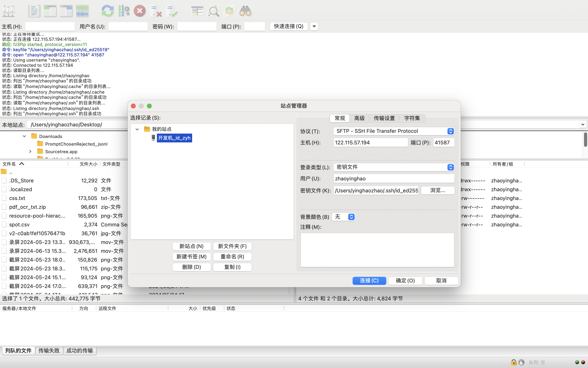Switch to the 传输设置 tab
The height and width of the screenshot is (368, 588).
coord(384,118)
